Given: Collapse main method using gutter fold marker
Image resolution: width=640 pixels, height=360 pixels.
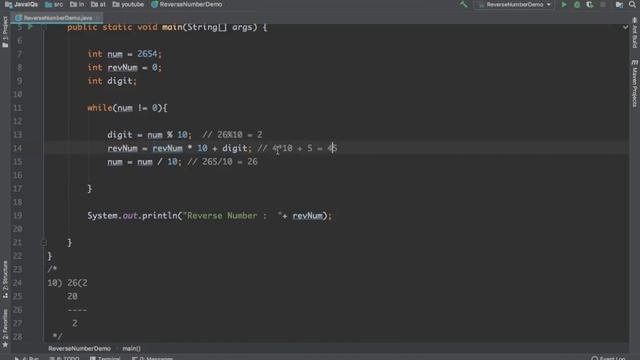Looking at the screenshot, I should point(44,27).
